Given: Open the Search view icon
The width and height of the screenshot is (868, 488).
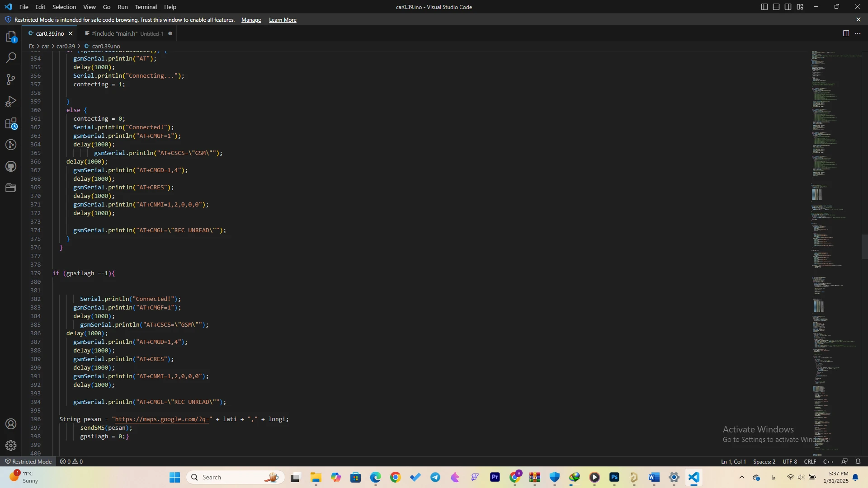Looking at the screenshot, I should coord(11,58).
